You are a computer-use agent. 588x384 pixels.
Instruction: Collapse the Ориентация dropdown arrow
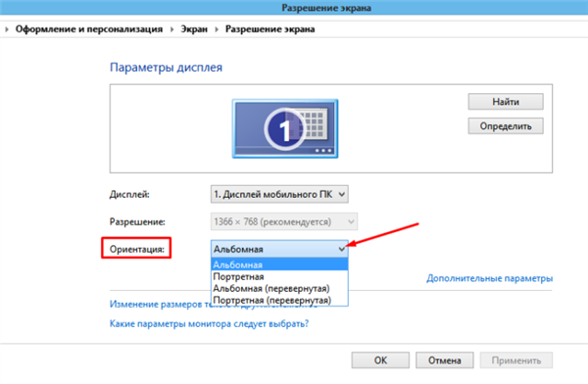coord(342,249)
